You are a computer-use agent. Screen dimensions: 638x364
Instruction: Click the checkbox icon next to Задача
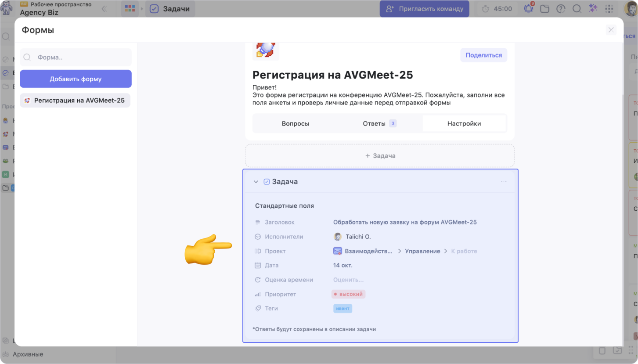tap(267, 182)
